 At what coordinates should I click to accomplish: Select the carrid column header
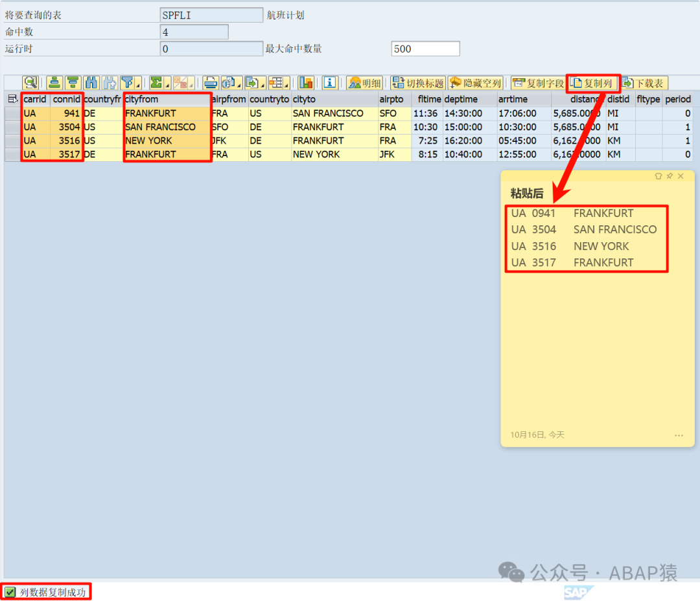click(35, 99)
